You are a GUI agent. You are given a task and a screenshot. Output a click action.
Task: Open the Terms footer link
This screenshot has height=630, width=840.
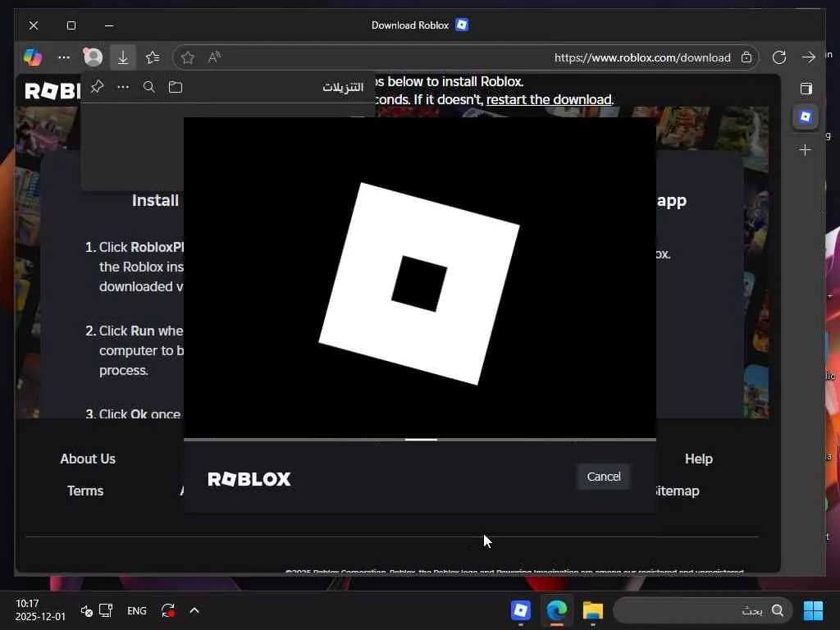click(x=85, y=491)
